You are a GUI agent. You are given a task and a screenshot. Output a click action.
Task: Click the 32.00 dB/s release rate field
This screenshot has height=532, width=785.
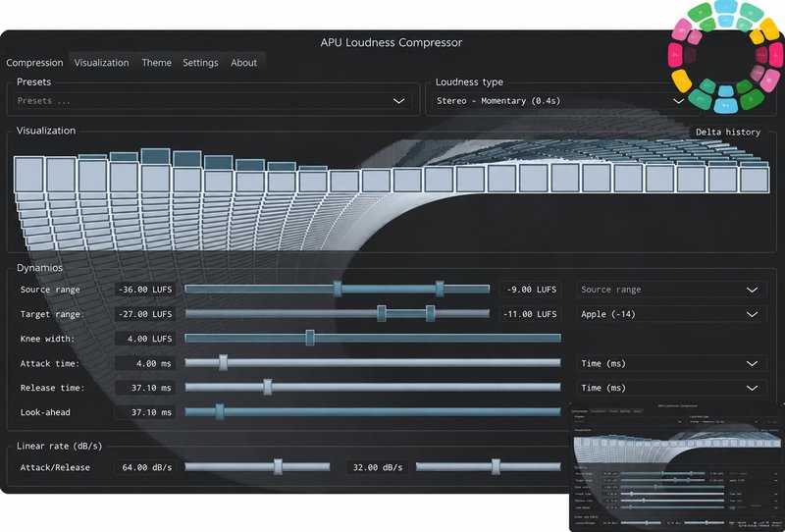(377, 467)
